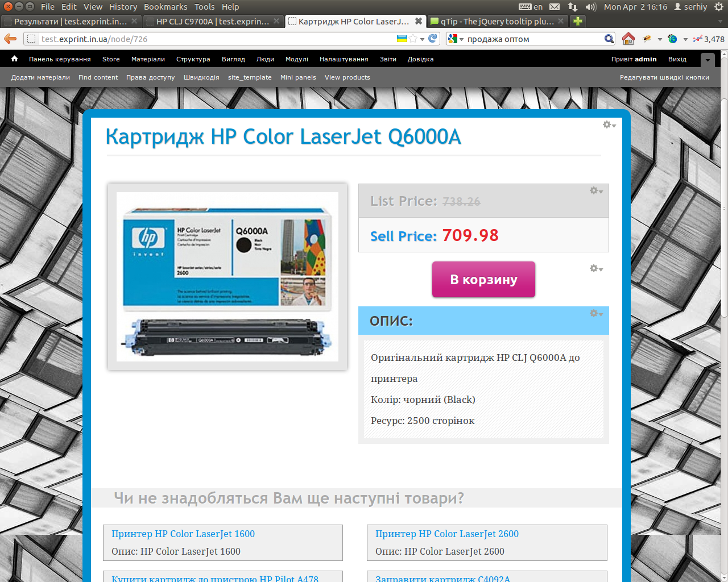Open the Store admin menu item
This screenshot has width=728, height=582.
(x=111, y=59)
